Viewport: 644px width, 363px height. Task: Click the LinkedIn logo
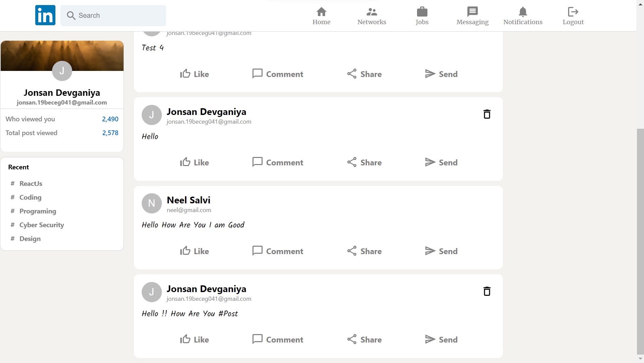pos(45,15)
